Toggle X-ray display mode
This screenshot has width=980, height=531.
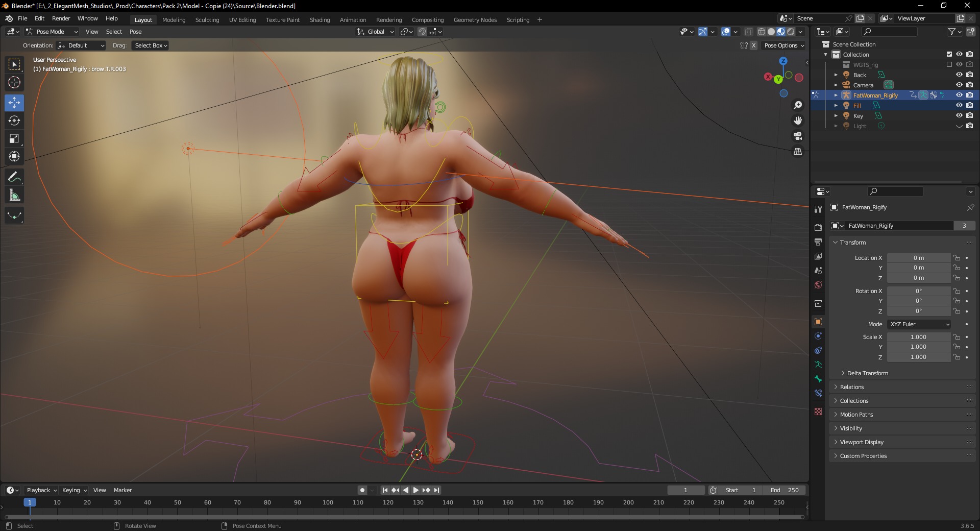(x=748, y=32)
